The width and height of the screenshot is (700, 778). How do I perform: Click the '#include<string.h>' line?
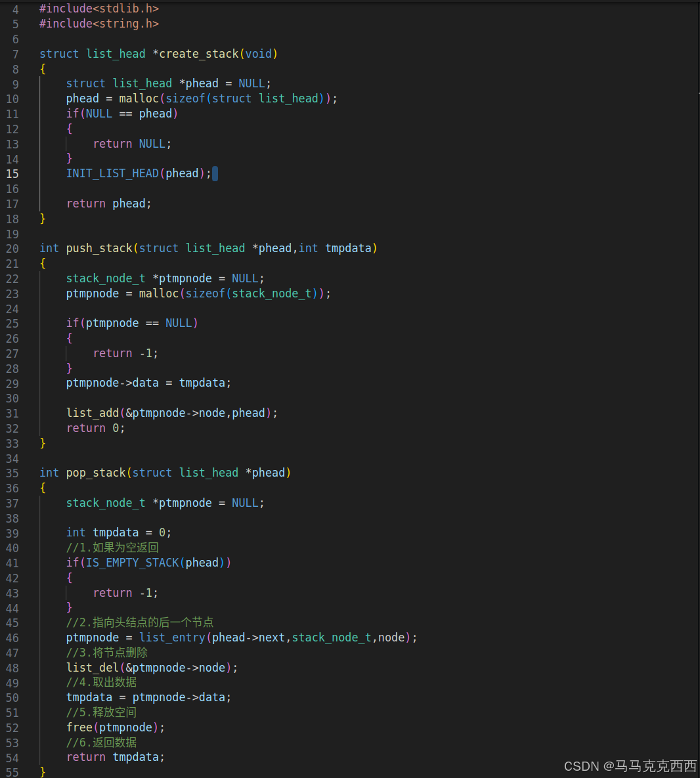click(x=99, y=24)
